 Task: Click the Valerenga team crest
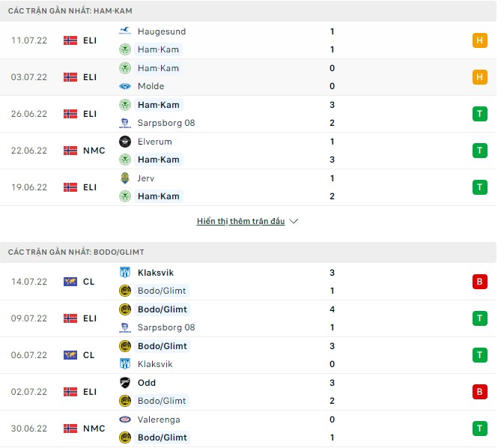[125, 420]
